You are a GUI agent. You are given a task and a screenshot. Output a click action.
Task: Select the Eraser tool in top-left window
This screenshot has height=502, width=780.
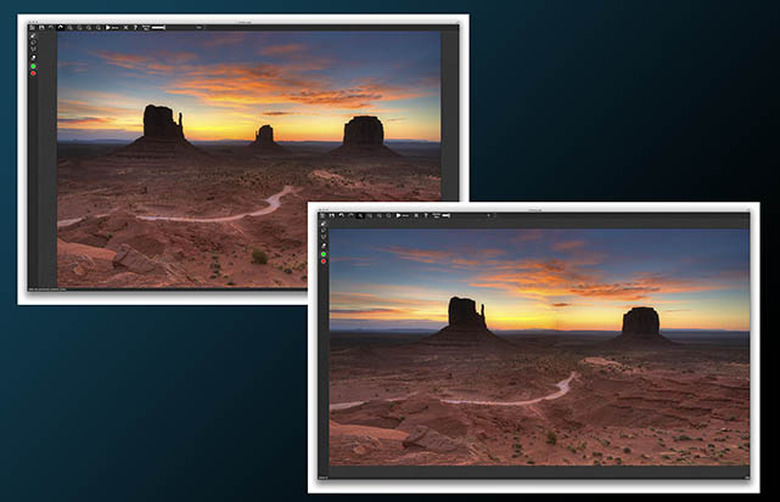point(32,58)
